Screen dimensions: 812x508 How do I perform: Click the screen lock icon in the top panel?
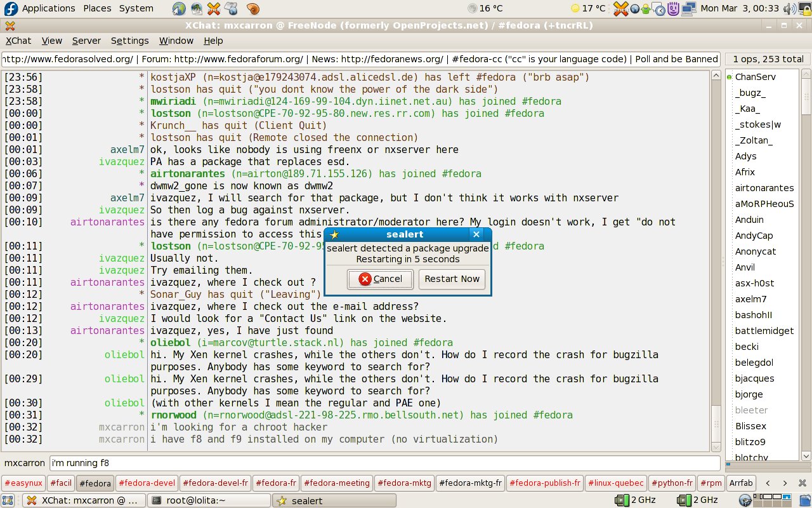pyautogui.click(x=804, y=8)
